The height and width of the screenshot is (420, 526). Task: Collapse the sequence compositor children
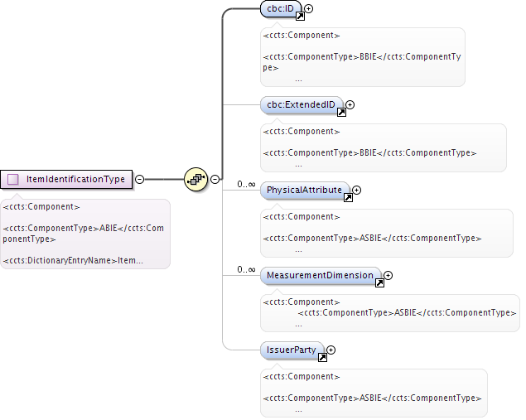(215, 179)
